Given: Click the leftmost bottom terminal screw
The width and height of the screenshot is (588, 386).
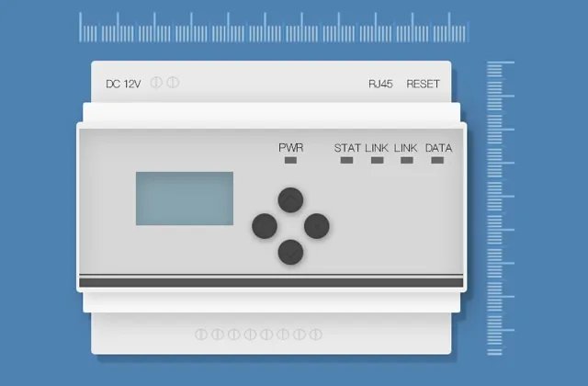Looking at the screenshot, I should [x=201, y=335].
